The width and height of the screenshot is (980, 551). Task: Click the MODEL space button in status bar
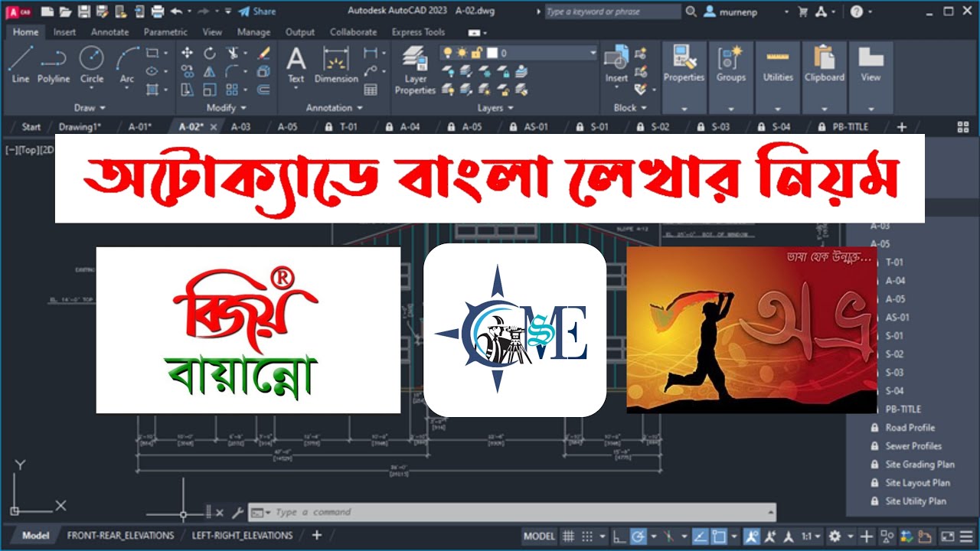pos(539,536)
